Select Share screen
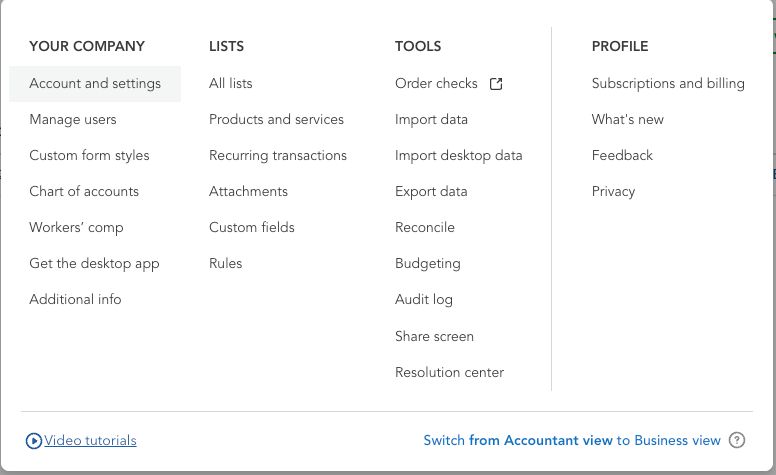Viewport: 776px width, 475px height. pyautogui.click(x=434, y=336)
